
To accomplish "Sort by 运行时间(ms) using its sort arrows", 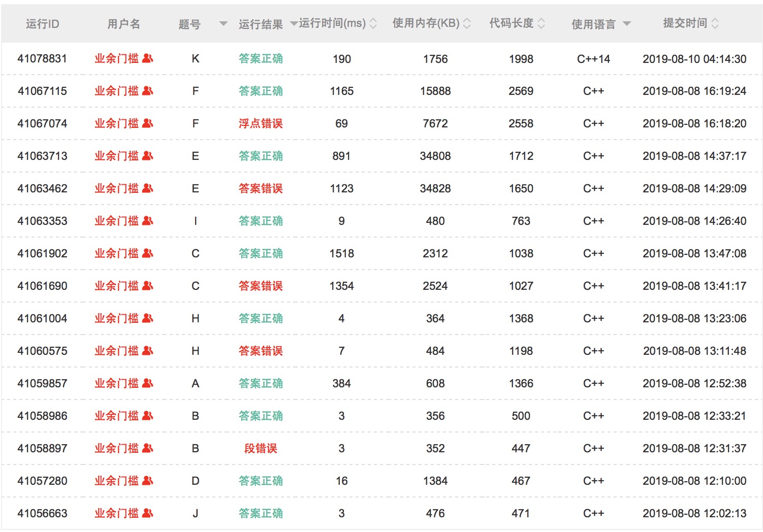I will 373,23.
